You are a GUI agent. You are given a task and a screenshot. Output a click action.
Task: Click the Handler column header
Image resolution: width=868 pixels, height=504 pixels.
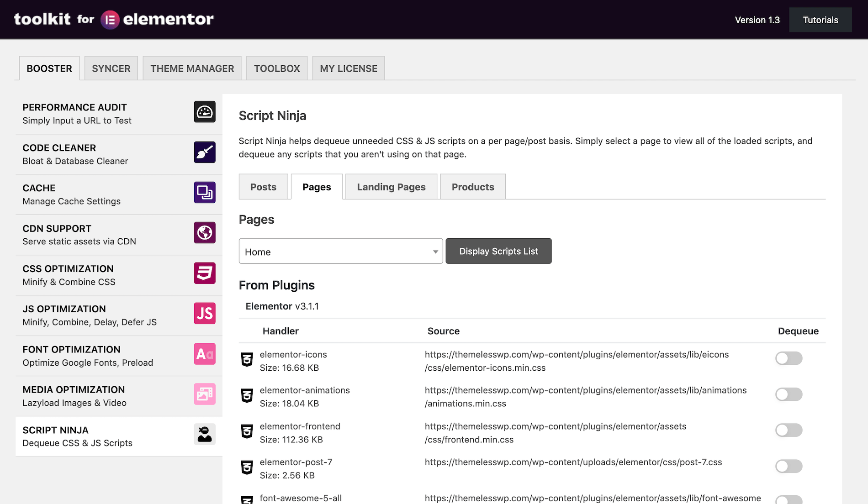tap(281, 331)
